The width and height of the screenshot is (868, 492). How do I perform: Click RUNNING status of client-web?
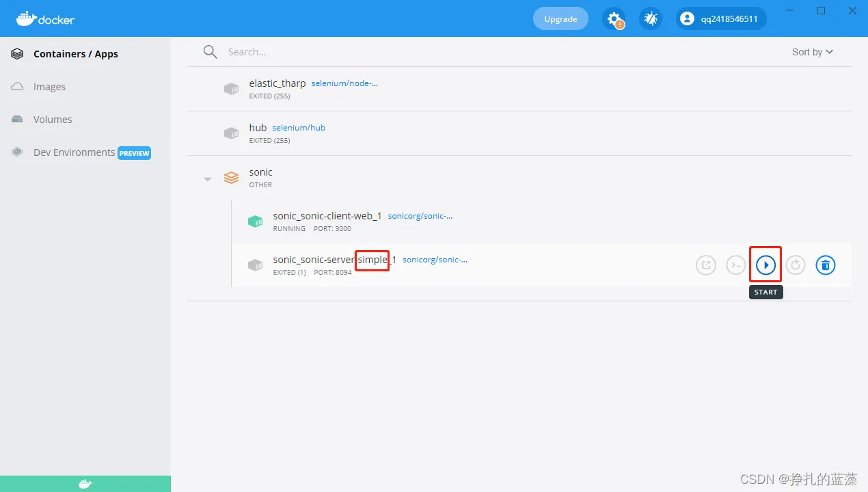pyautogui.click(x=289, y=229)
